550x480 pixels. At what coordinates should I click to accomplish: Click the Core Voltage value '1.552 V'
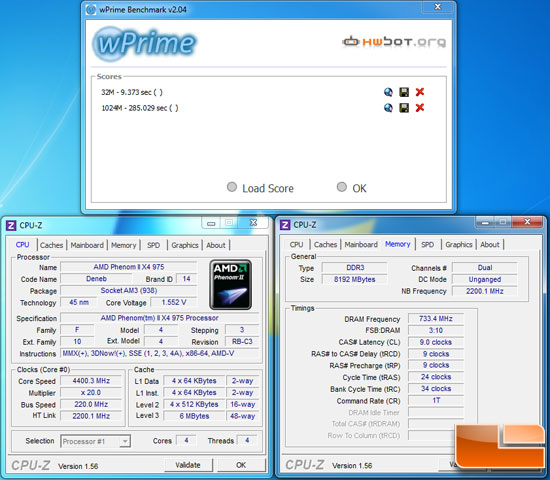[174, 302]
